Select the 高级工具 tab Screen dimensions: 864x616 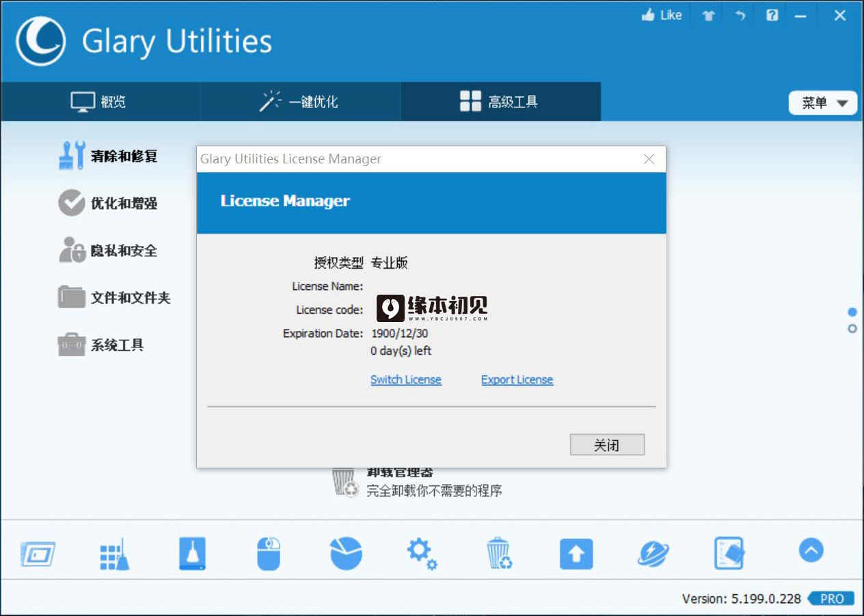[x=500, y=102]
